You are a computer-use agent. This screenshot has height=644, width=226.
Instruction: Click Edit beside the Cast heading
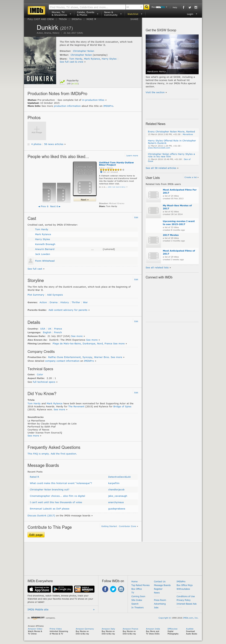click(136, 217)
